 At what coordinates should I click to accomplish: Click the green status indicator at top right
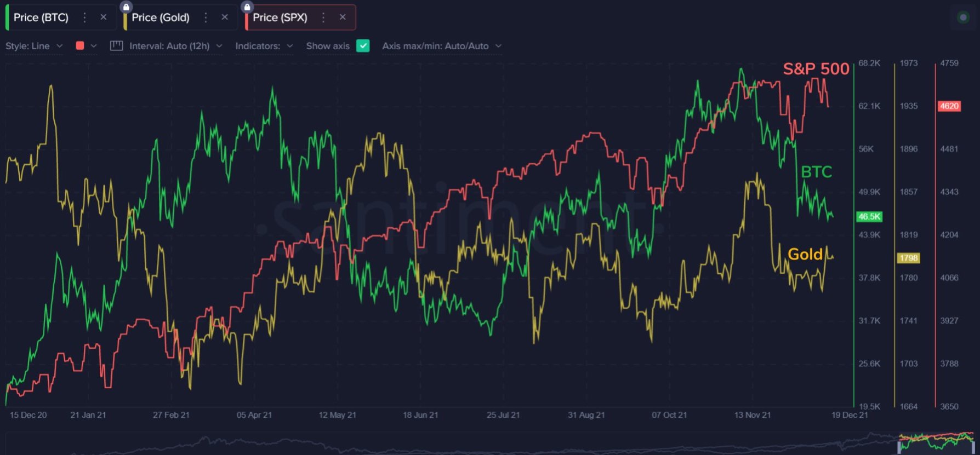pos(963,18)
